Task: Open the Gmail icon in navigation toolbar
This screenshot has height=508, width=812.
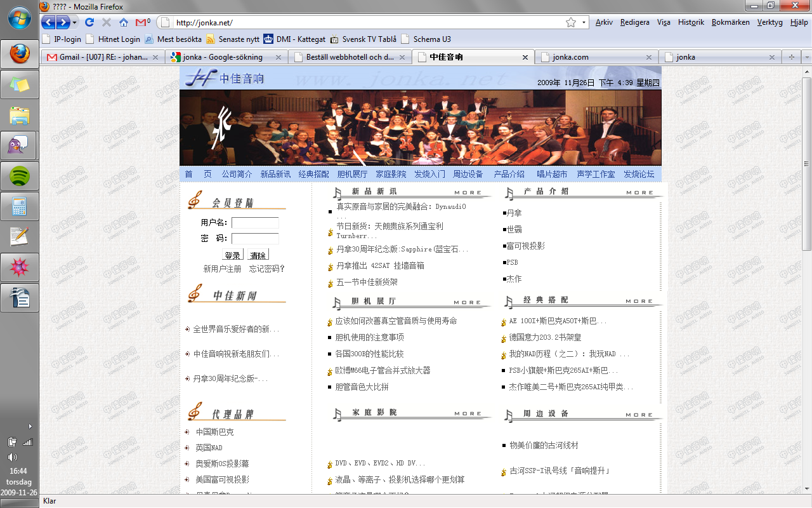Action: (142, 22)
